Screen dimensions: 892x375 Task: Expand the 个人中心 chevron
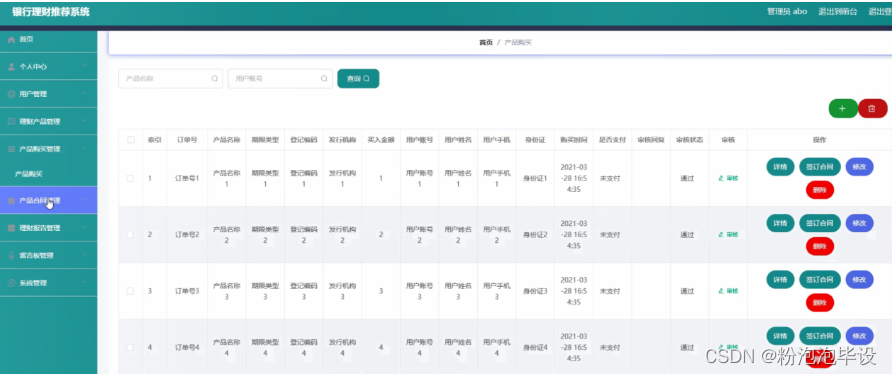pyautogui.click(x=85, y=67)
